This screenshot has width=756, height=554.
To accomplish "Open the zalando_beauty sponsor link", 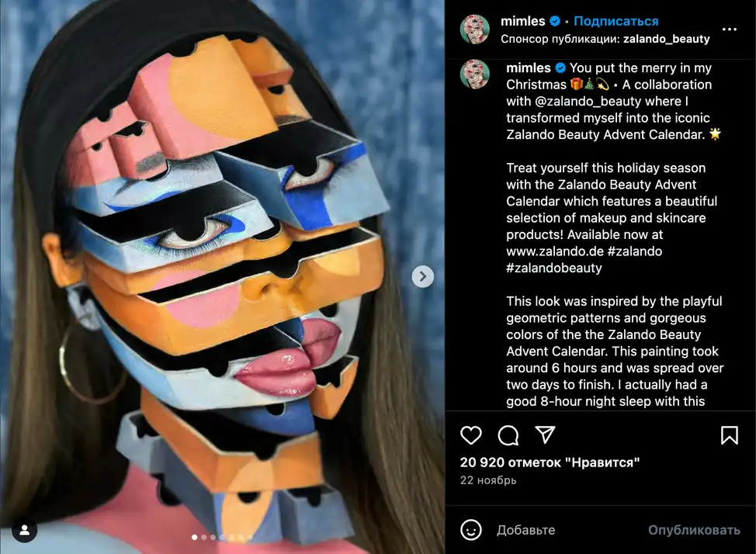I will pos(666,39).
